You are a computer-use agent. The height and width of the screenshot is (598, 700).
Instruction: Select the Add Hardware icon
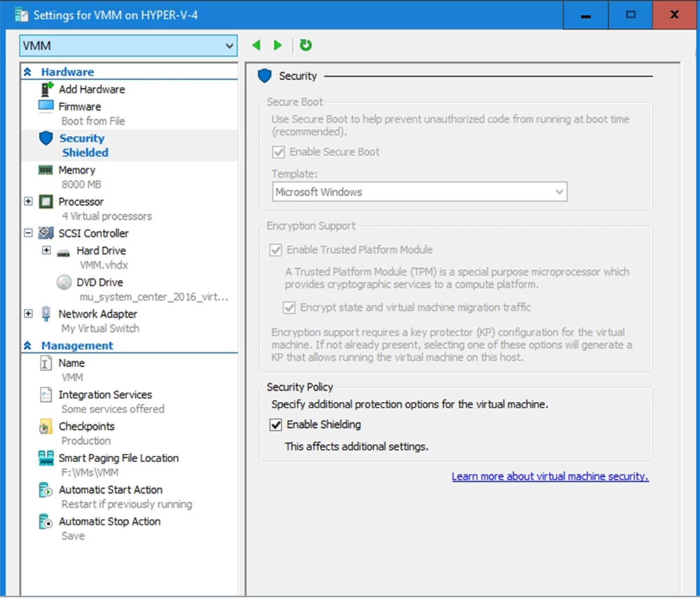47,89
